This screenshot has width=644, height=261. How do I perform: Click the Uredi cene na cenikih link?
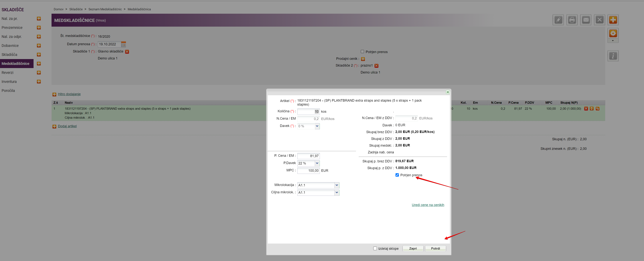tap(428, 205)
